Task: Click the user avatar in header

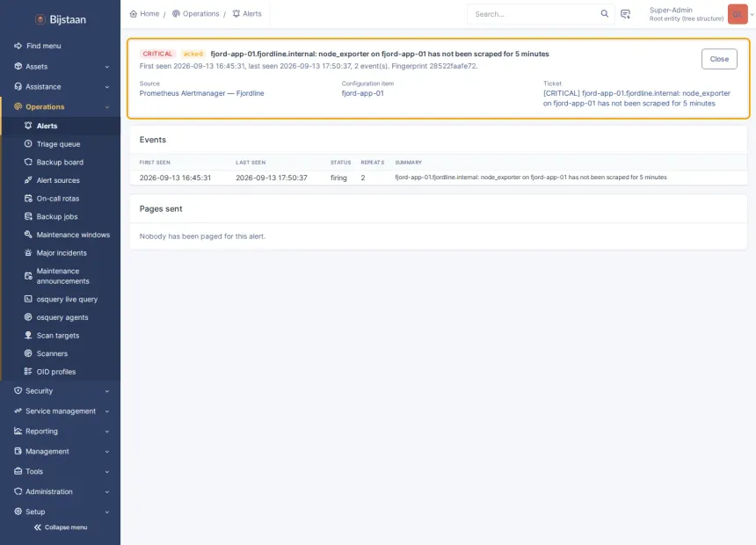Action: coord(738,14)
